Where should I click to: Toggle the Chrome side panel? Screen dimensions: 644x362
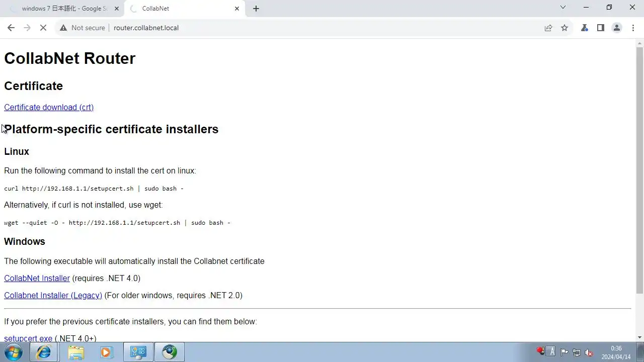tap(601, 28)
